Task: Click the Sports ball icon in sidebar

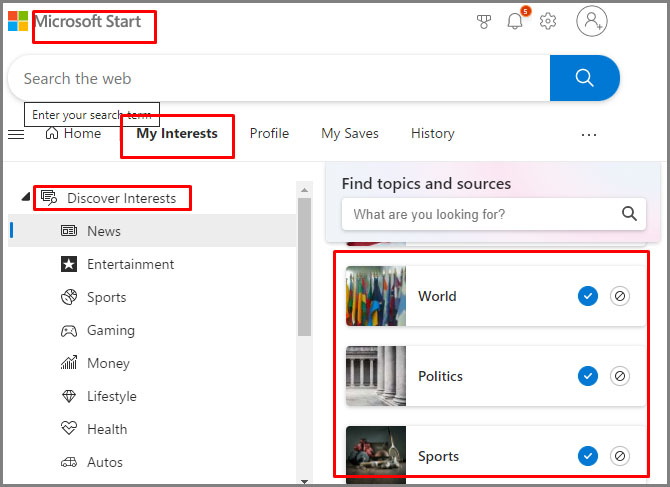Action: (69, 297)
